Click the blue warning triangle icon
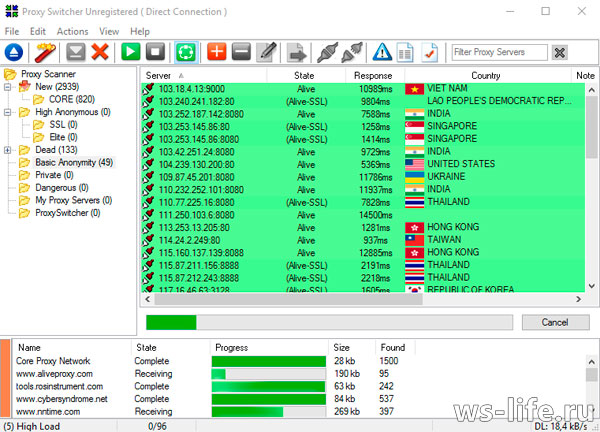The height and width of the screenshot is (432, 600). click(x=382, y=52)
